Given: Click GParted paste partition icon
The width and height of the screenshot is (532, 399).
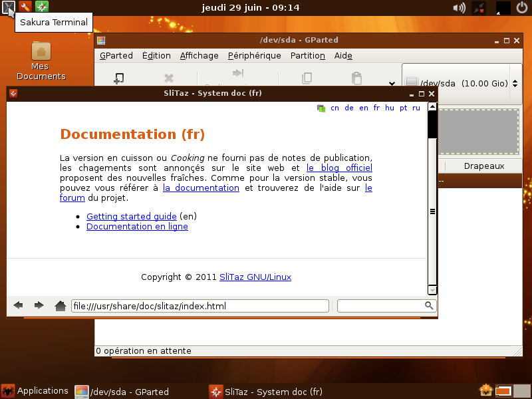Looking at the screenshot, I should (356, 78).
